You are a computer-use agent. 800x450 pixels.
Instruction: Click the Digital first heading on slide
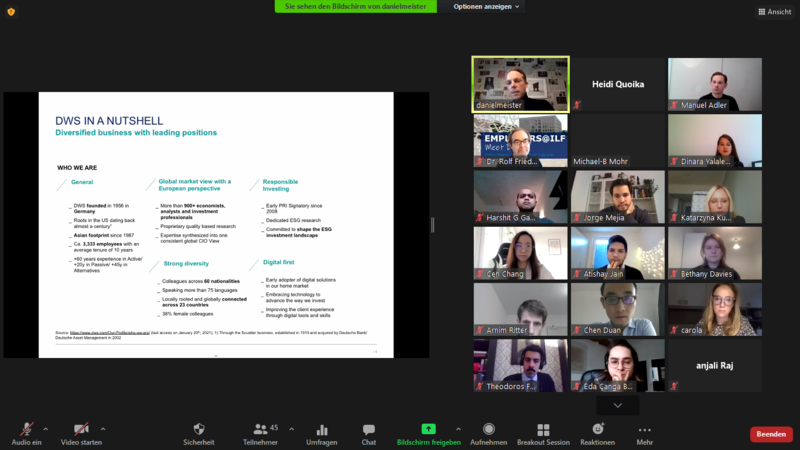pos(279,262)
